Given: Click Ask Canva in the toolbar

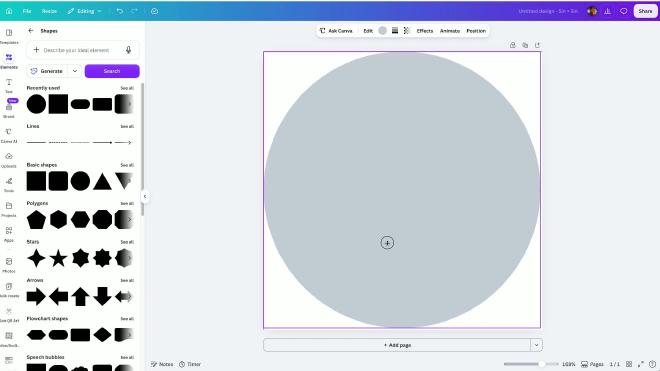Looking at the screenshot, I should tap(336, 31).
